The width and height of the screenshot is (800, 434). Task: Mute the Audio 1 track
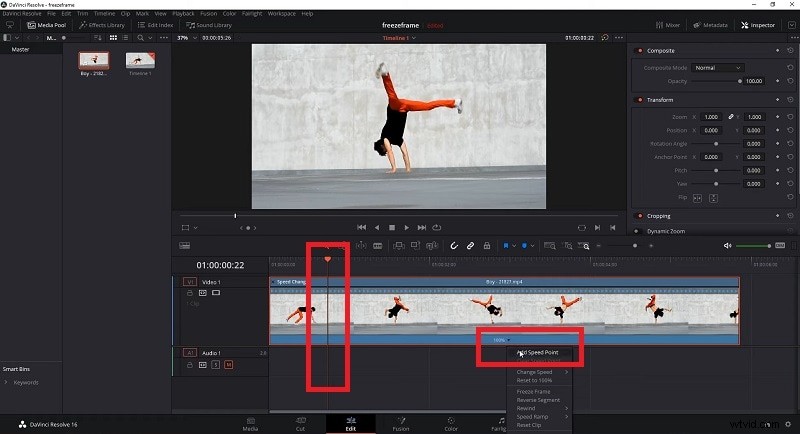(229, 365)
